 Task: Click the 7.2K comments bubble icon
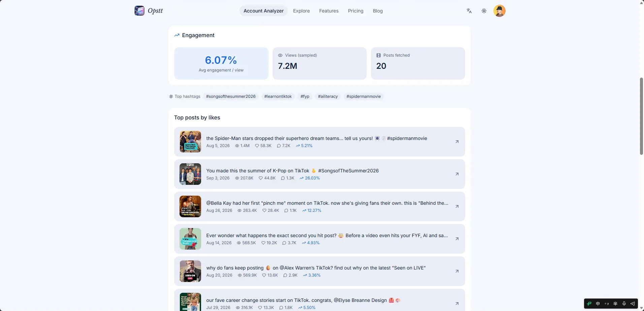tap(279, 146)
